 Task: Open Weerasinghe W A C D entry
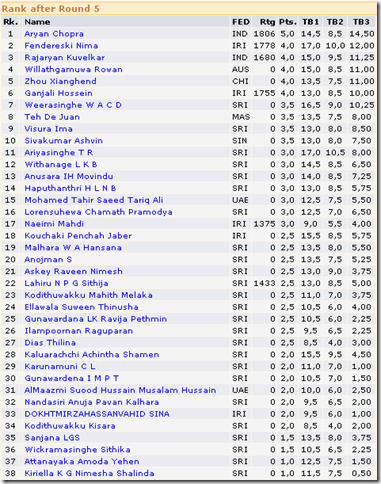[73, 105]
